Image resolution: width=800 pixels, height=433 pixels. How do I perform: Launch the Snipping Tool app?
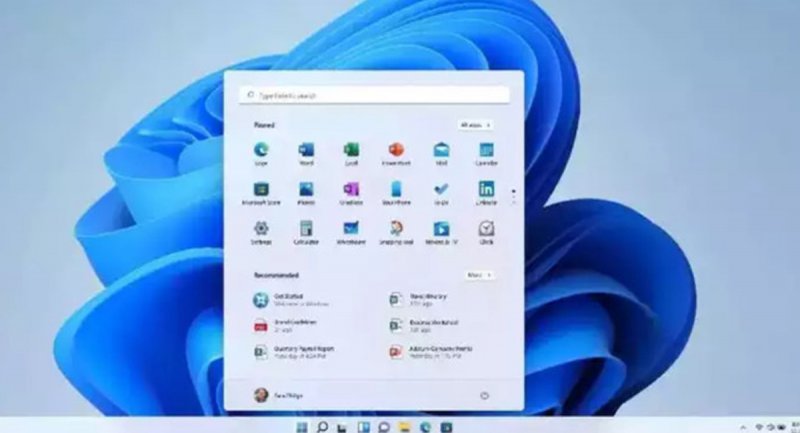point(396,233)
